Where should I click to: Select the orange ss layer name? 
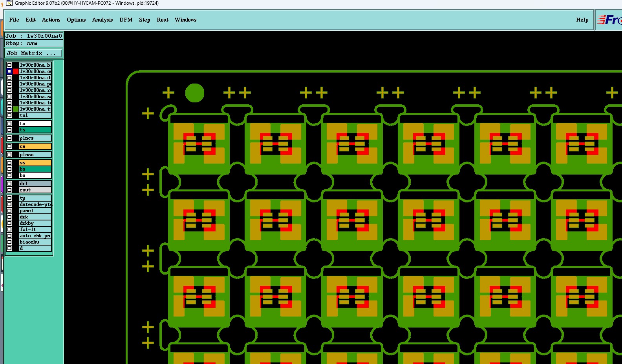(x=35, y=163)
